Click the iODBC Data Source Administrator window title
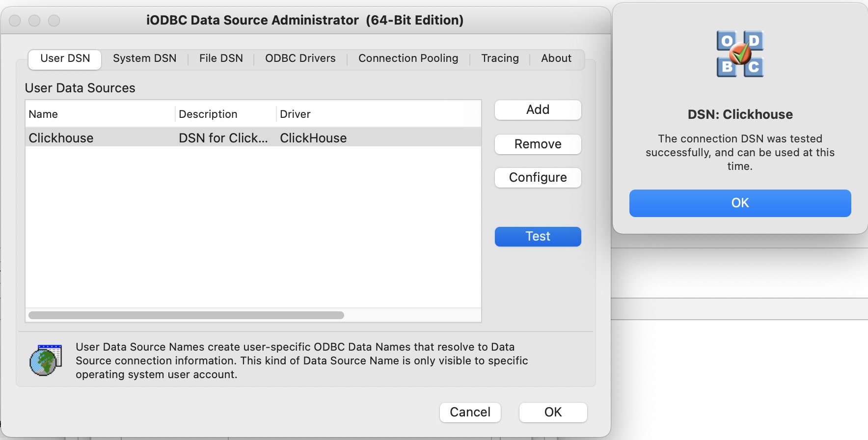Viewport: 868px width, 440px height. coord(305,20)
